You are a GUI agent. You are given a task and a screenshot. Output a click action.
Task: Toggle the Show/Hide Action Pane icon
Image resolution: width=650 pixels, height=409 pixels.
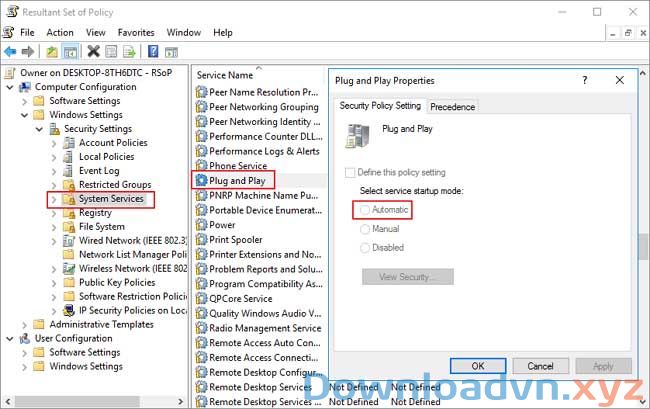[x=171, y=52]
